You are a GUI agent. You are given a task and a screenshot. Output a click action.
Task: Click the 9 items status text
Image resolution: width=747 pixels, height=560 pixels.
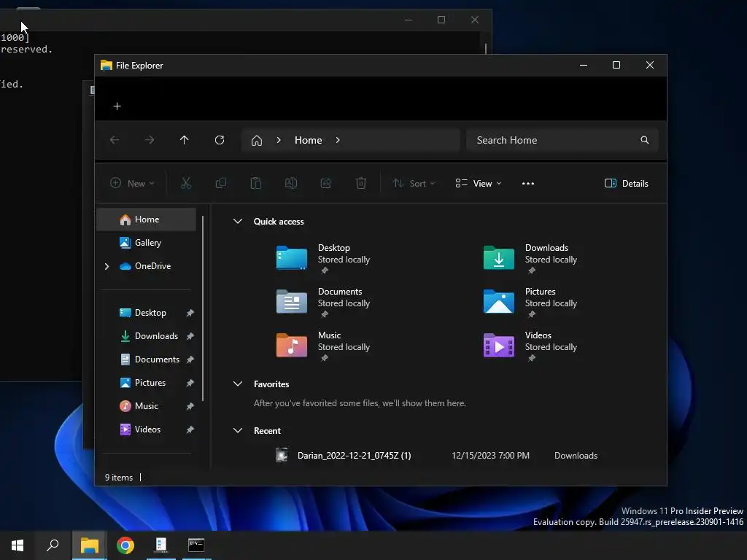pyautogui.click(x=119, y=477)
